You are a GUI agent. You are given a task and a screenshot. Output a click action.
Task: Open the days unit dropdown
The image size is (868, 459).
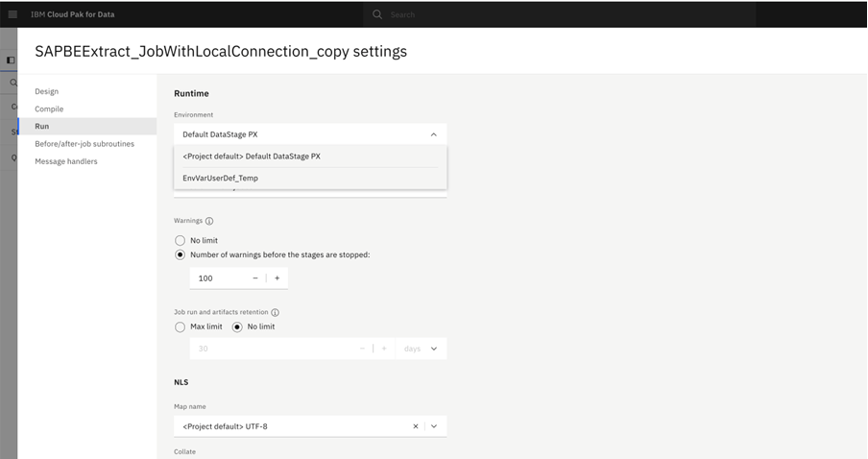tap(421, 349)
